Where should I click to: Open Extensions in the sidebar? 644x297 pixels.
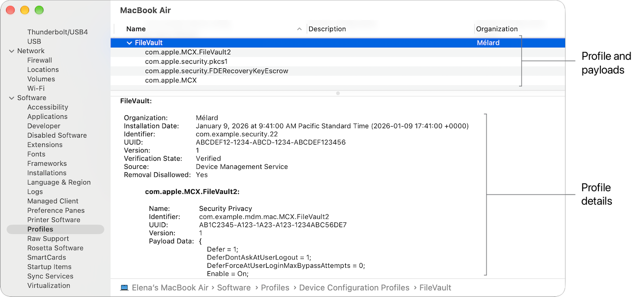click(45, 145)
